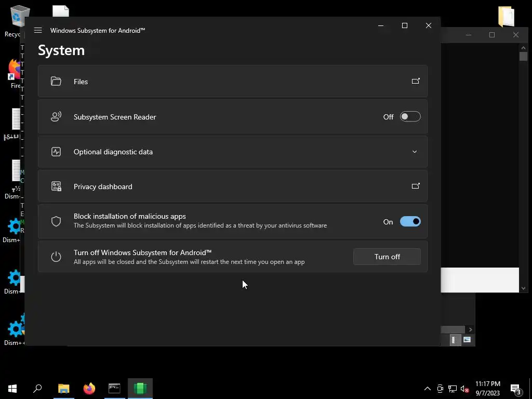The image size is (532, 399).
Task: Launch Firefox from the taskbar
Action: [89, 389]
